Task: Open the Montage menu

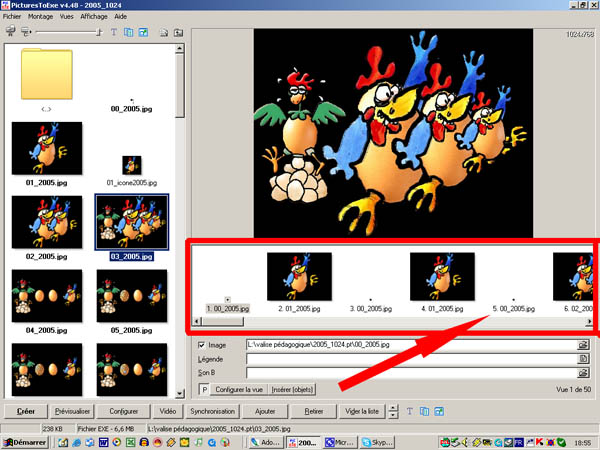Action: [x=40, y=16]
